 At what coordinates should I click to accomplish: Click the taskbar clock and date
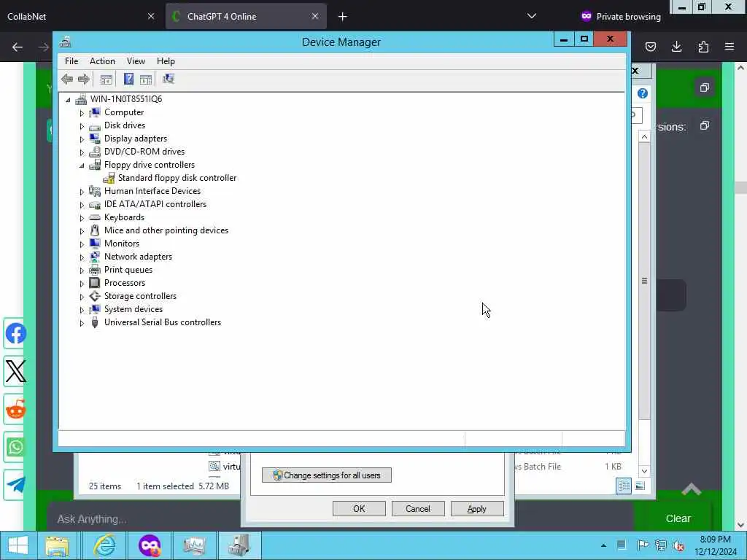click(715, 545)
